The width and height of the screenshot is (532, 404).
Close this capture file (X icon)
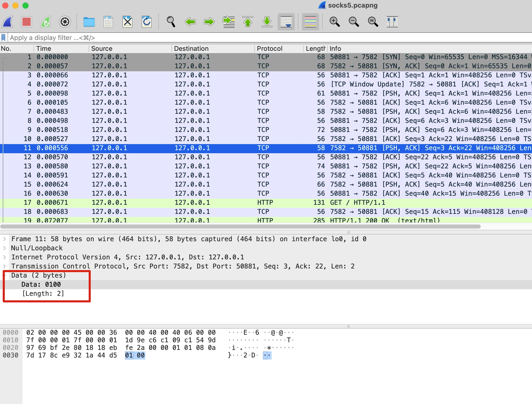coord(127,22)
